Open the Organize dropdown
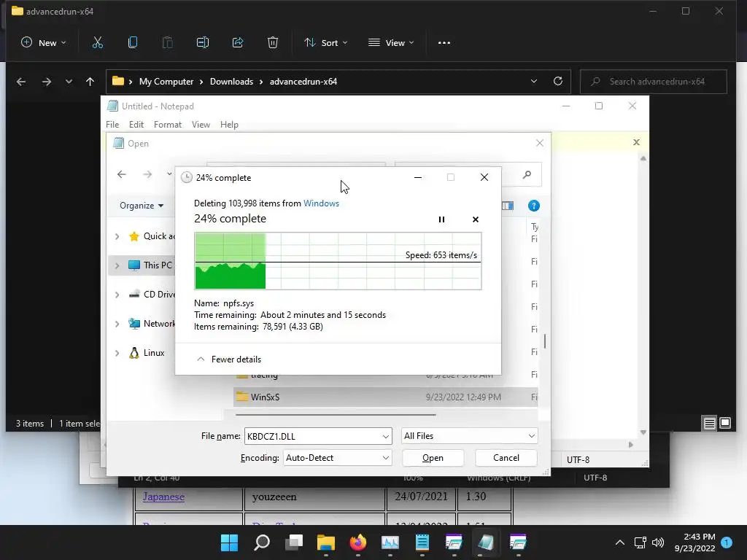 tap(142, 206)
